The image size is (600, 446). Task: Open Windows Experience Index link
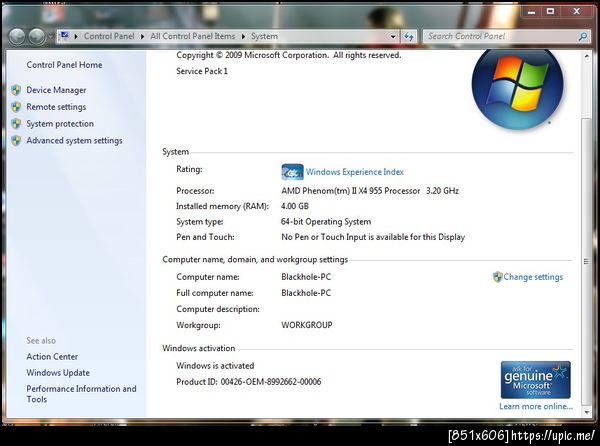(x=355, y=172)
